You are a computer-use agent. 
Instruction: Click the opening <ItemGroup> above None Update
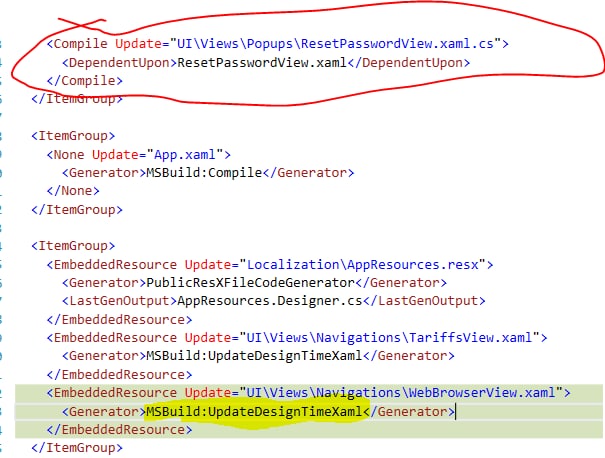tap(73, 136)
